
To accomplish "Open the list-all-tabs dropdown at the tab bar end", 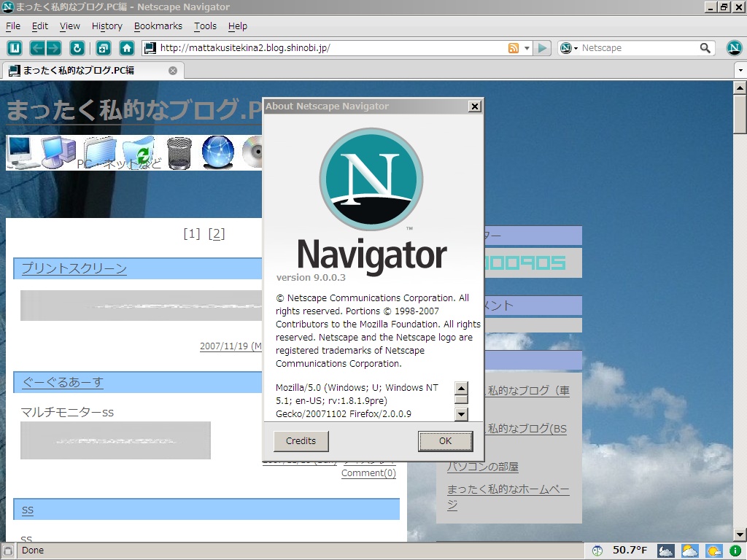I will tap(740, 71).
